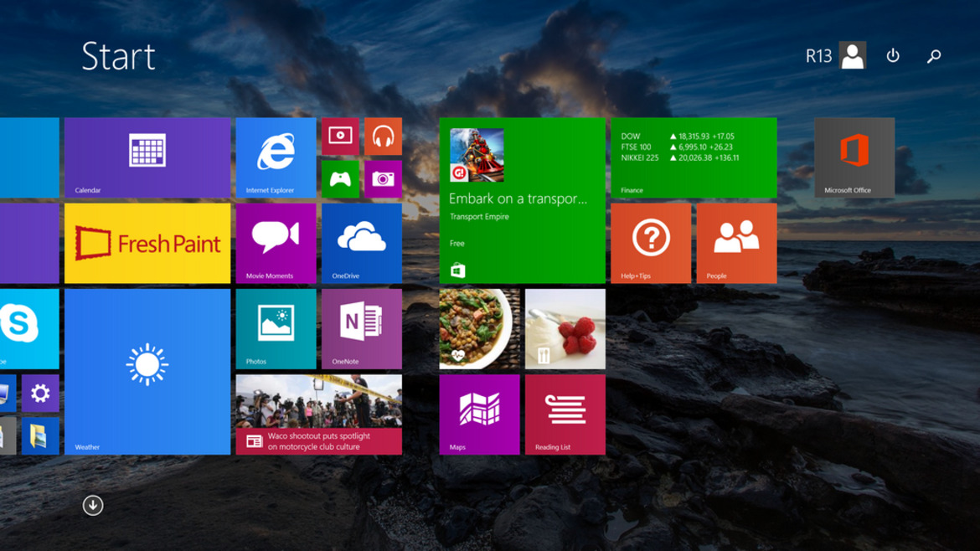
Task: Open the OneDrive tile
Action: click(362, 243)
